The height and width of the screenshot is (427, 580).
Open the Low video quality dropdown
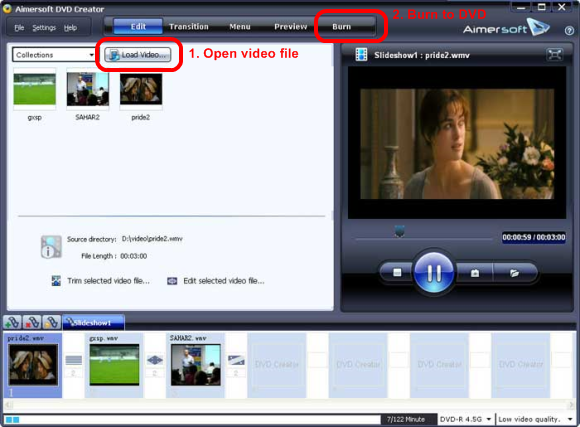[535, 419]
